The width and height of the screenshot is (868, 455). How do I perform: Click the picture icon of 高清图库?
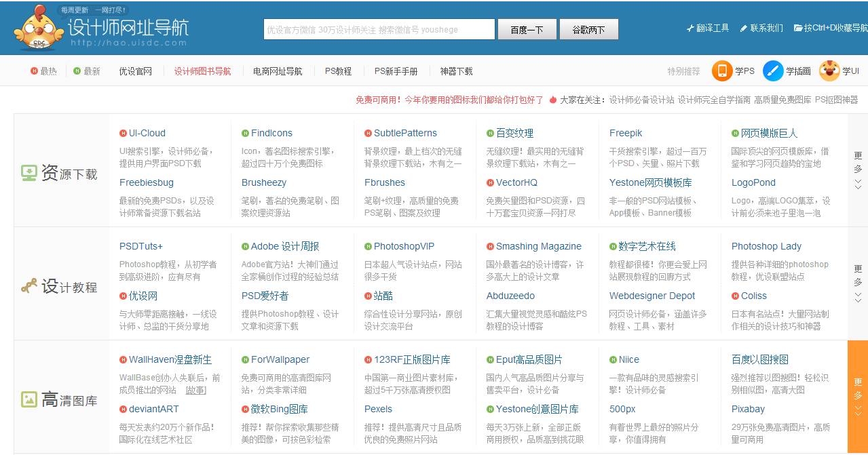(x=29, y=400)
